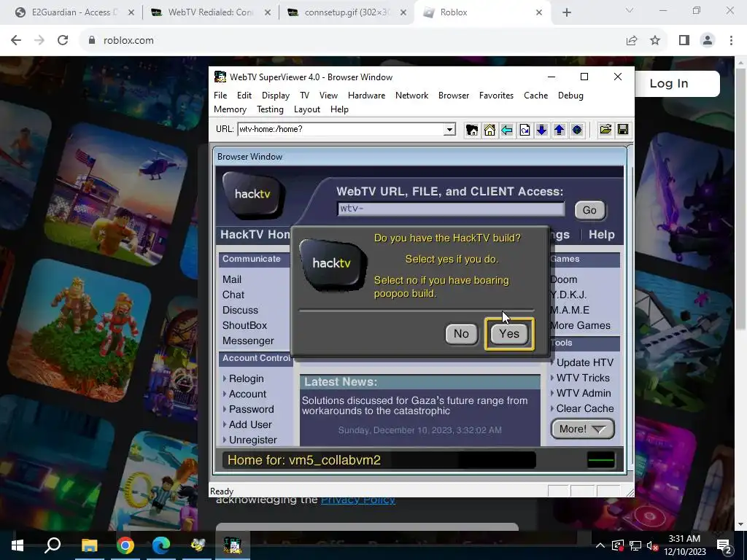Screen dimensions: 747x560
Task: Click the hacktv logo in the page header
Action: pos(253,194)
